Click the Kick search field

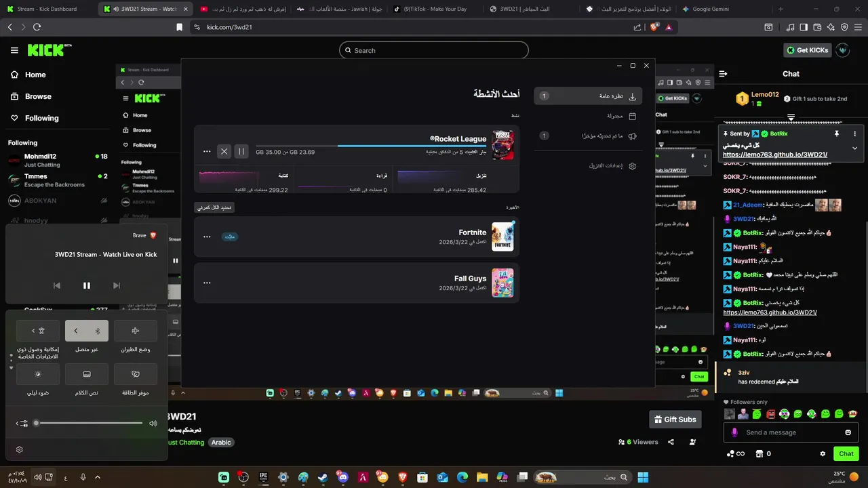coord(434,50)
